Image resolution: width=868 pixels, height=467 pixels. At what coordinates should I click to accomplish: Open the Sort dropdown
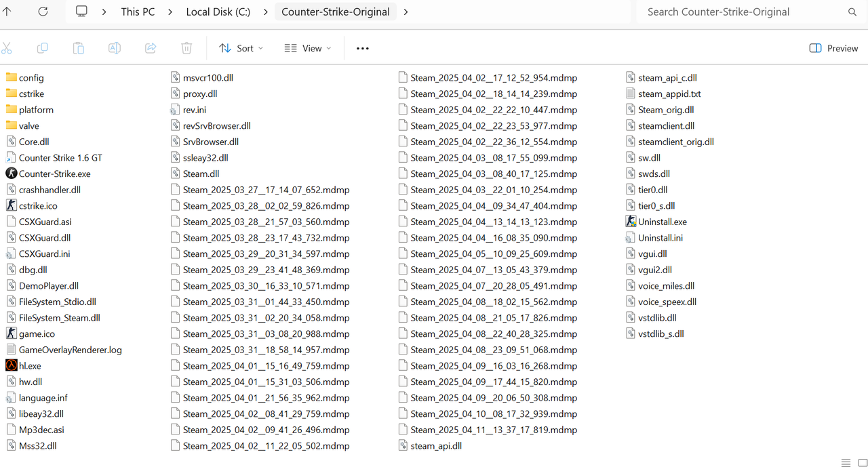pos(241,48)
